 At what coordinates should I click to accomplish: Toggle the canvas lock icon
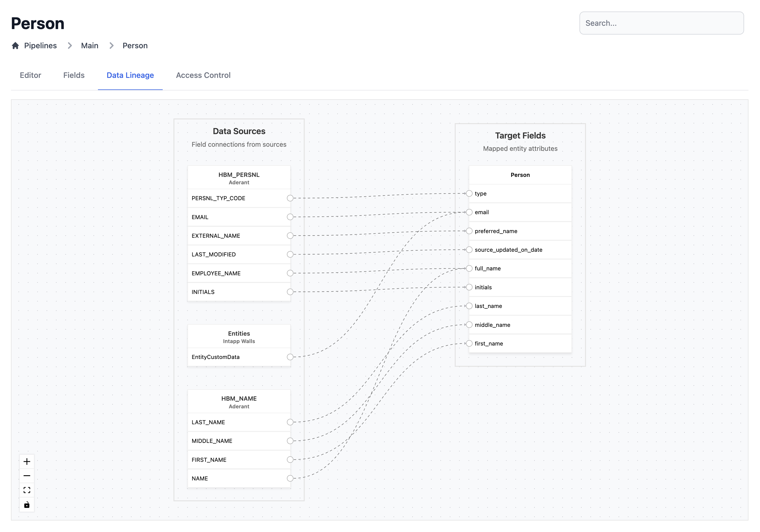tap(27, 505)
